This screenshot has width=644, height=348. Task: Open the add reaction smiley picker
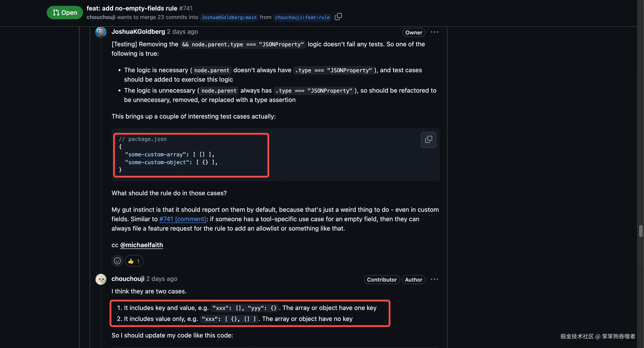point(117,261)
